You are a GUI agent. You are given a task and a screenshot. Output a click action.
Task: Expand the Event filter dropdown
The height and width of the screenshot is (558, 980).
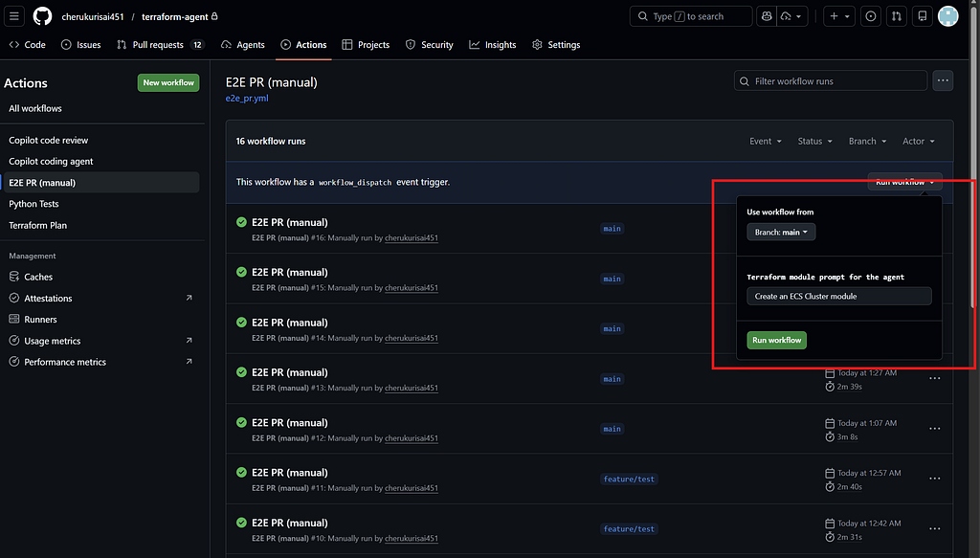766,142
